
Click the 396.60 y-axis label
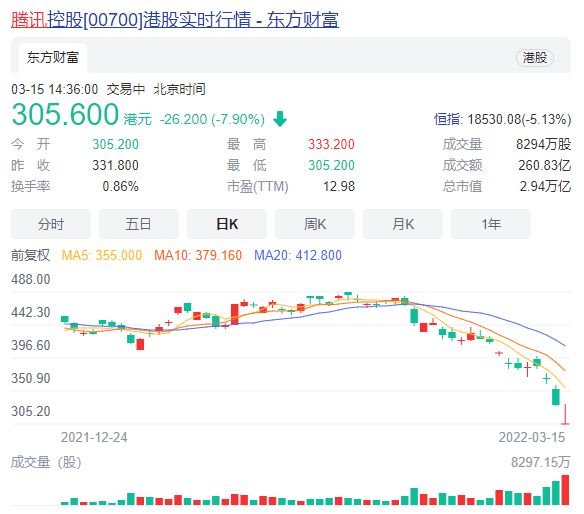31,345
